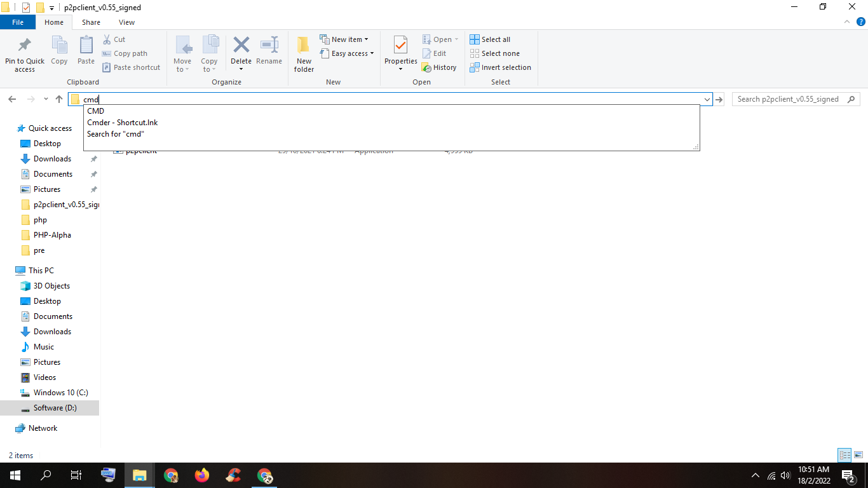
Task: Click Invert selection option
Action: click(500, 67)
